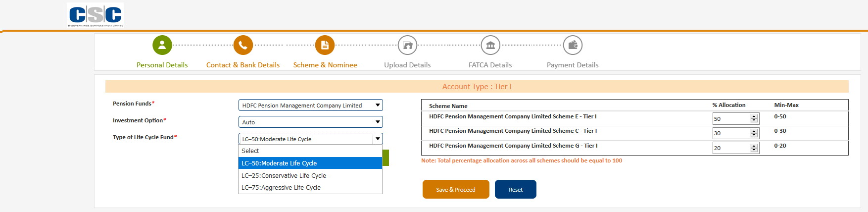Decrease Scheme C allocation with down arrow

[x=754, y=135]
